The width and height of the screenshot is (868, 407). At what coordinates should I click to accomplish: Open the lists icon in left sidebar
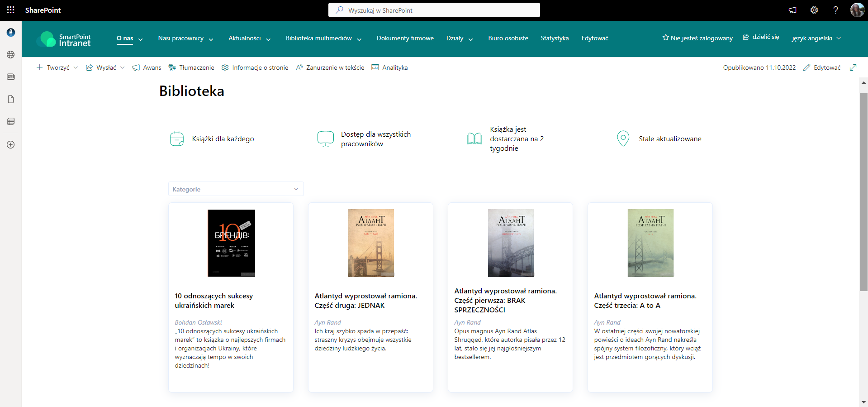(11, 121)
